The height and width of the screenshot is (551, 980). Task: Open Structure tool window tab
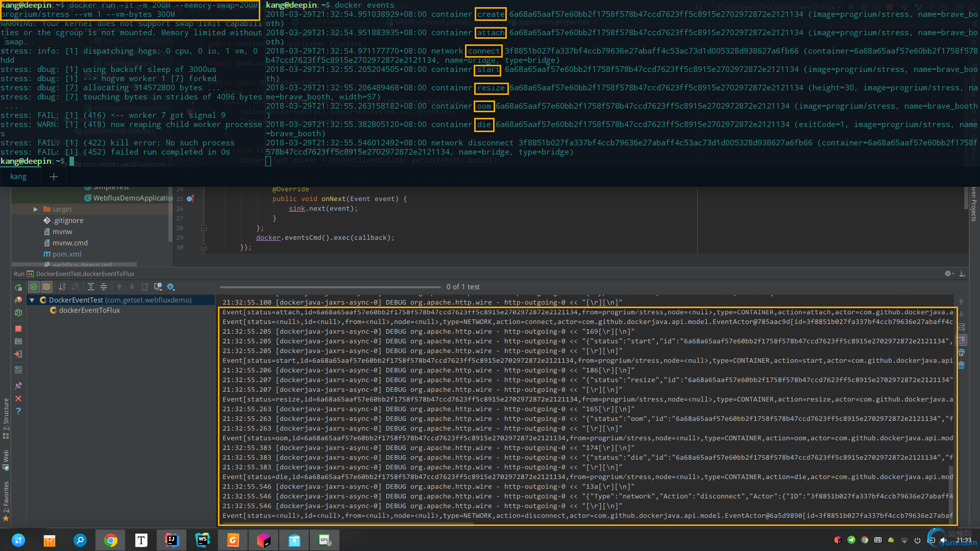pyautogui.click(x=6, y=418)
